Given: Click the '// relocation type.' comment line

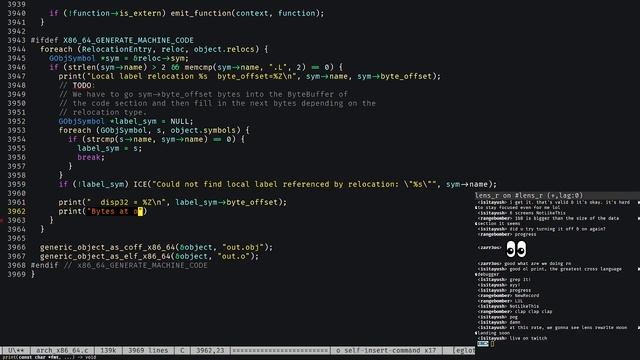Looking at the screenshot, I should [x=103, y=112].
